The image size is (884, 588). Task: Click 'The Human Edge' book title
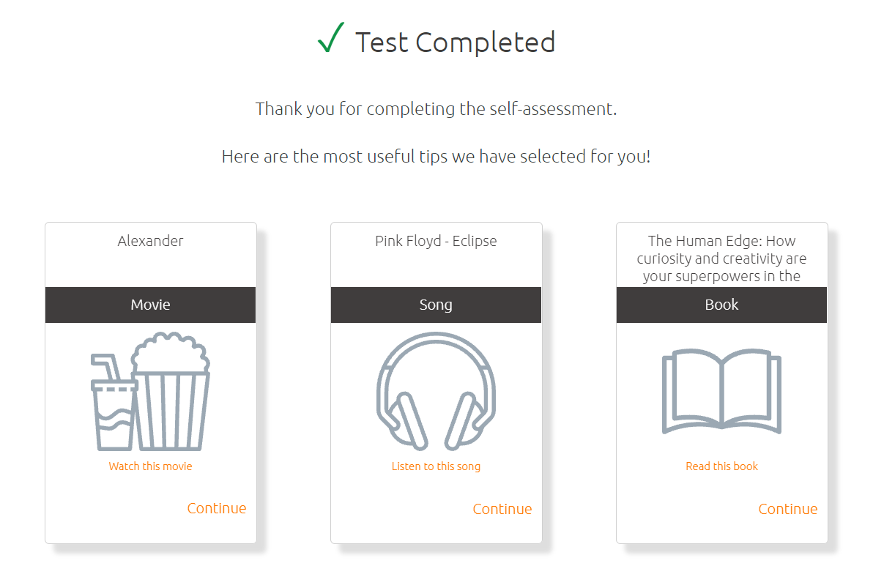721,258
